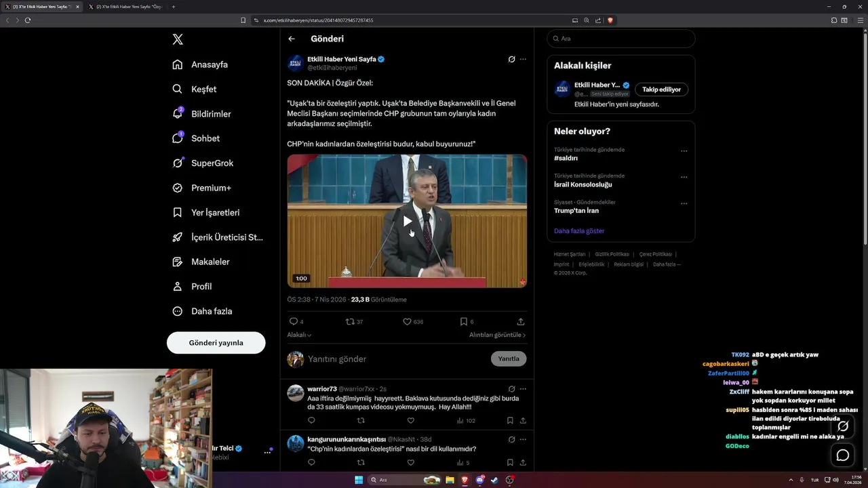Open Alıntıları görüntüle link
The image size is (868, 488).
497,335
